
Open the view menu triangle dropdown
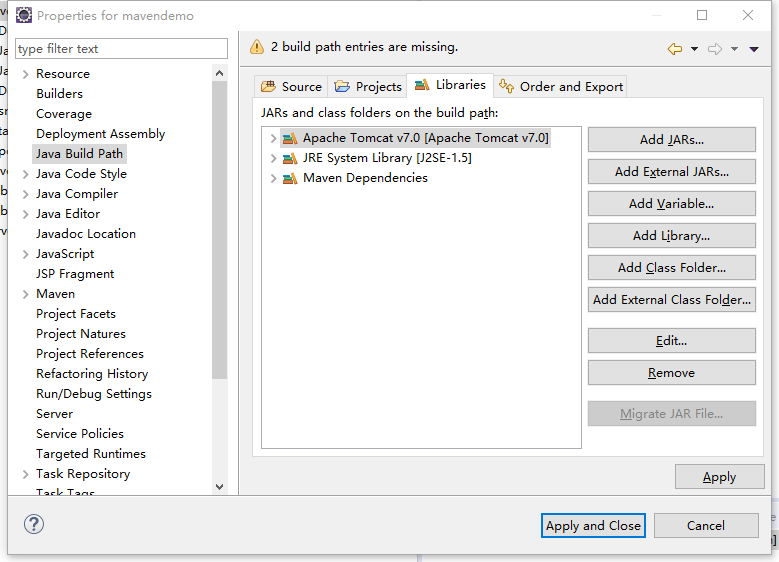click(x=754, y=49)
